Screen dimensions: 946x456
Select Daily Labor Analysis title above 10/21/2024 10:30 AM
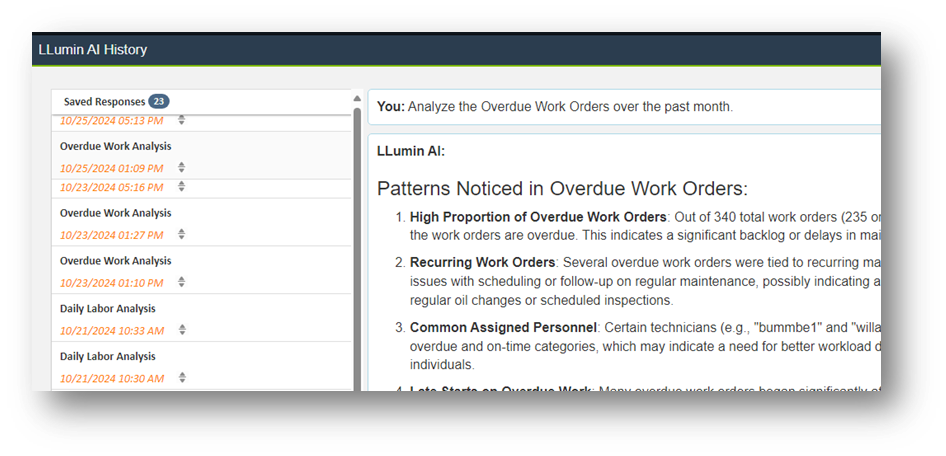[x=107, y=357]
